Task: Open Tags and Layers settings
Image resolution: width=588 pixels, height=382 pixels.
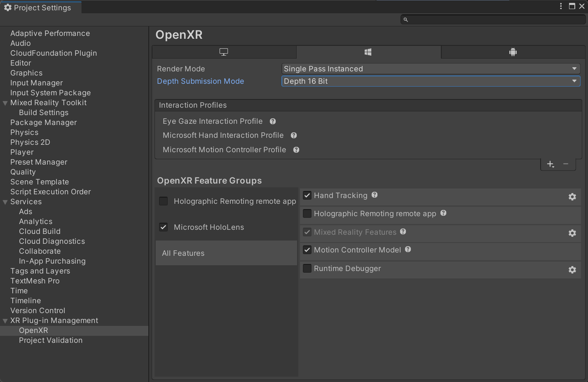Action: coord(40,271)
